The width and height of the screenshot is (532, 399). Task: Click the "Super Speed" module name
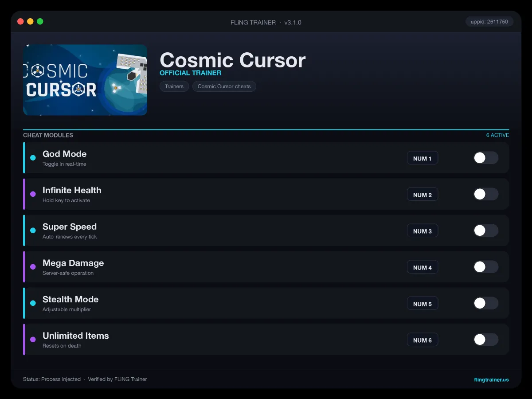click(70, 227)
